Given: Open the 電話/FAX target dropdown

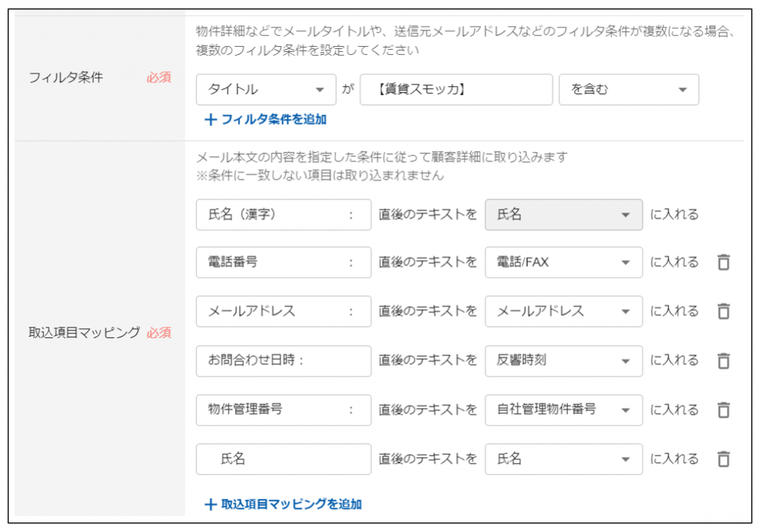Looking at the screenshot, I should pyautogui.click(x=564, y=262).
